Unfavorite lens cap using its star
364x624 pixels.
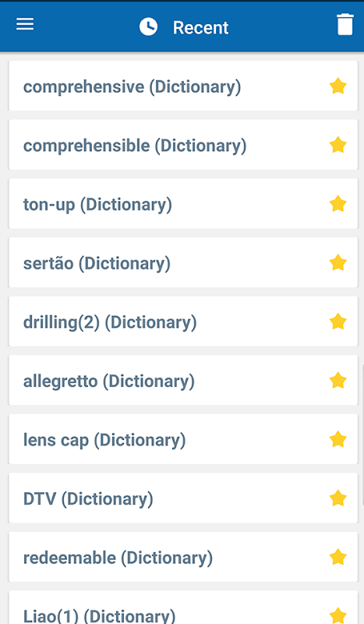point(337,439)
